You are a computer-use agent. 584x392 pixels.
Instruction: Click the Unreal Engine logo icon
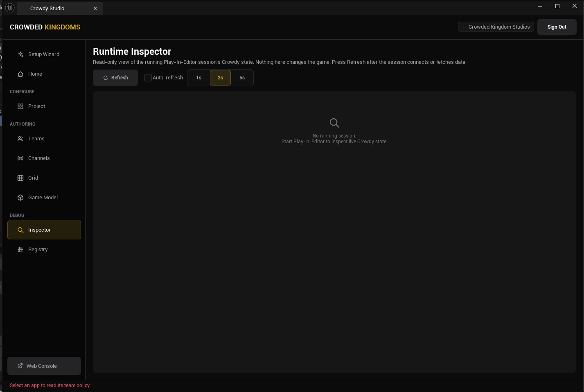10,8
